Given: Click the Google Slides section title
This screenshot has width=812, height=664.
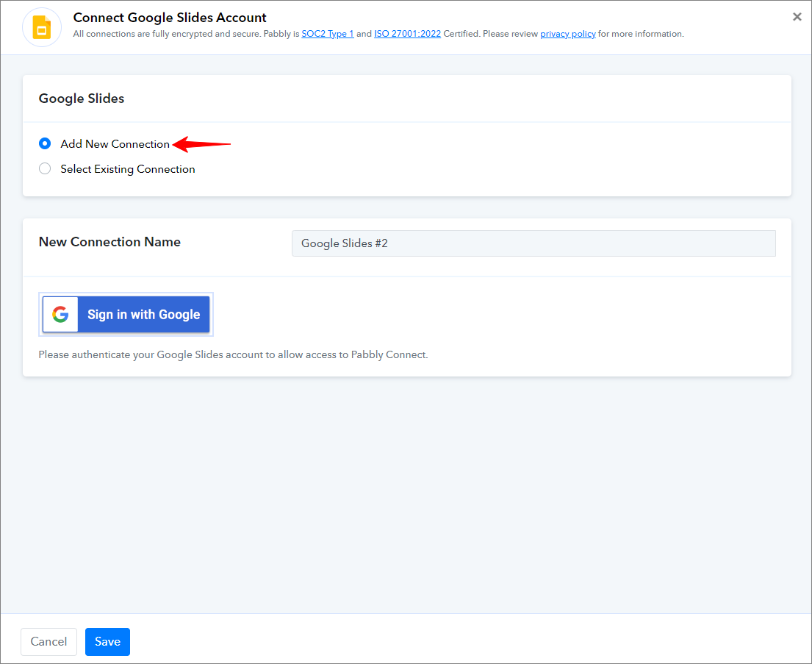Looking at the screenshot, I should [82, 99].
